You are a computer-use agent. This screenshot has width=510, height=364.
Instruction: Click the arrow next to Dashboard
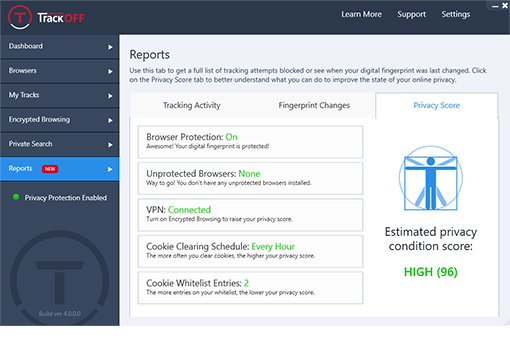[x=110, y=47]
